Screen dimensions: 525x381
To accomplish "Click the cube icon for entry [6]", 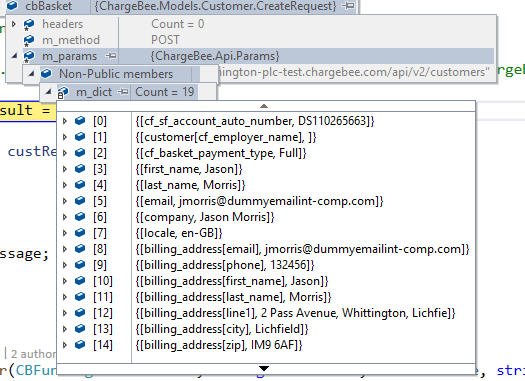I will pyautogui.click(x=80, y=217).
